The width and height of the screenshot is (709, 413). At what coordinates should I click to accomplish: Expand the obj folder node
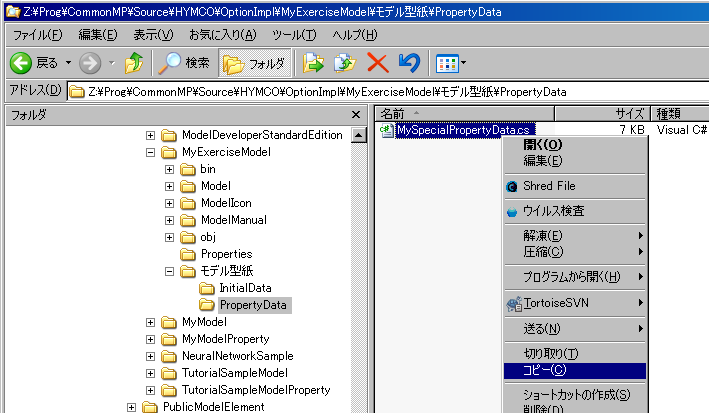pos(170,237)
